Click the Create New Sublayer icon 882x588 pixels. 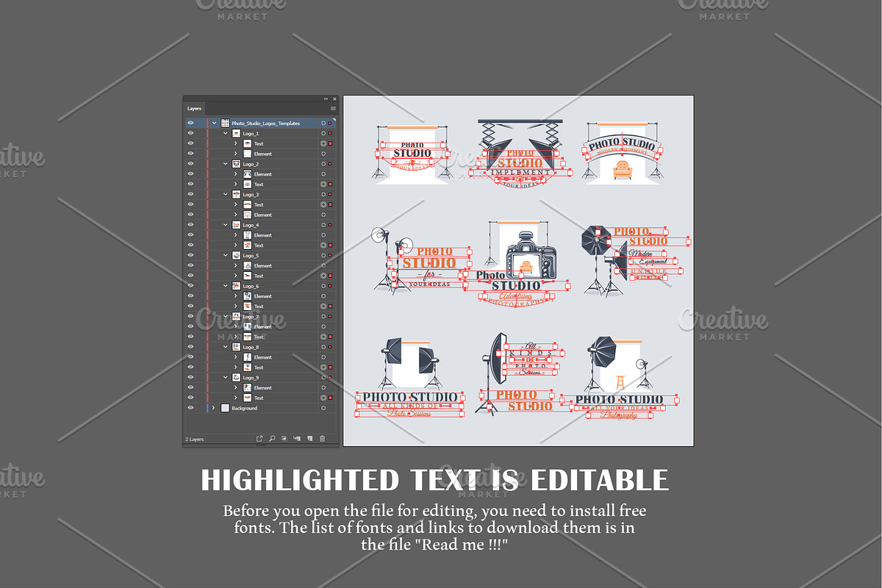point(297,439)
